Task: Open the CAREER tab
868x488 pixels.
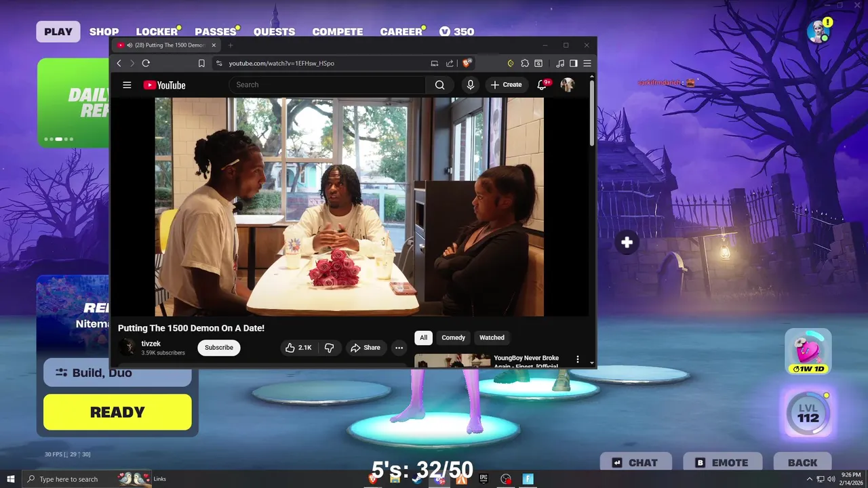Action: pos(401,32)
